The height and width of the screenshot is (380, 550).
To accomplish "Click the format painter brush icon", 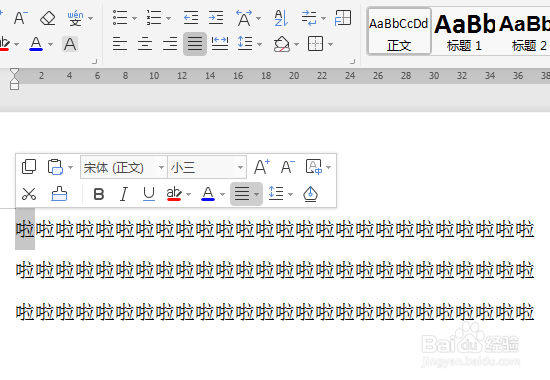I will pos(59,194).
